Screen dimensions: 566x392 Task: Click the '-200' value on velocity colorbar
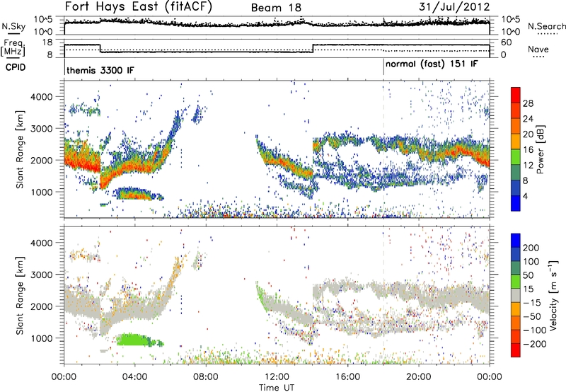point(534,345)
